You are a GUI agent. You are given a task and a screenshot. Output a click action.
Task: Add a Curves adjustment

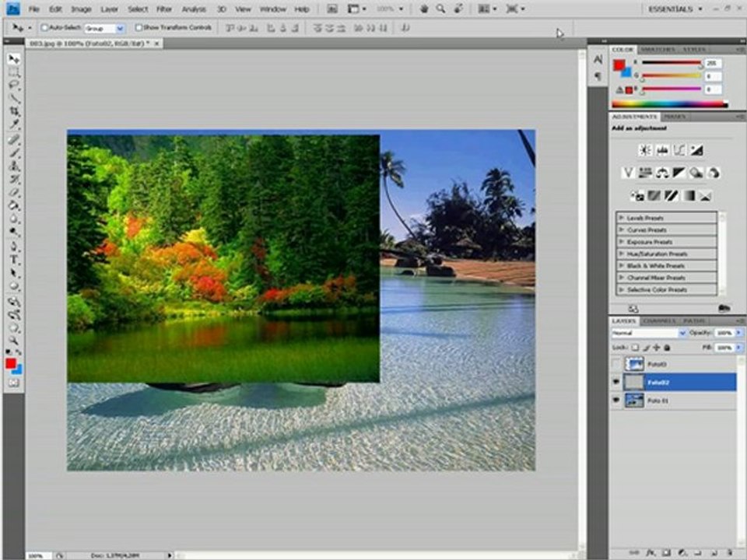(679, 150)
